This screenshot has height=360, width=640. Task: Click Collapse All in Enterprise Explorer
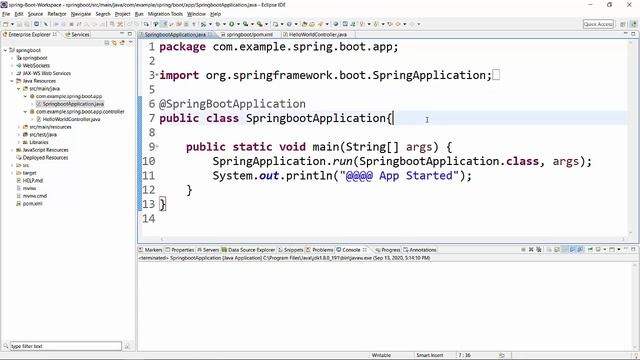point(107,42)
